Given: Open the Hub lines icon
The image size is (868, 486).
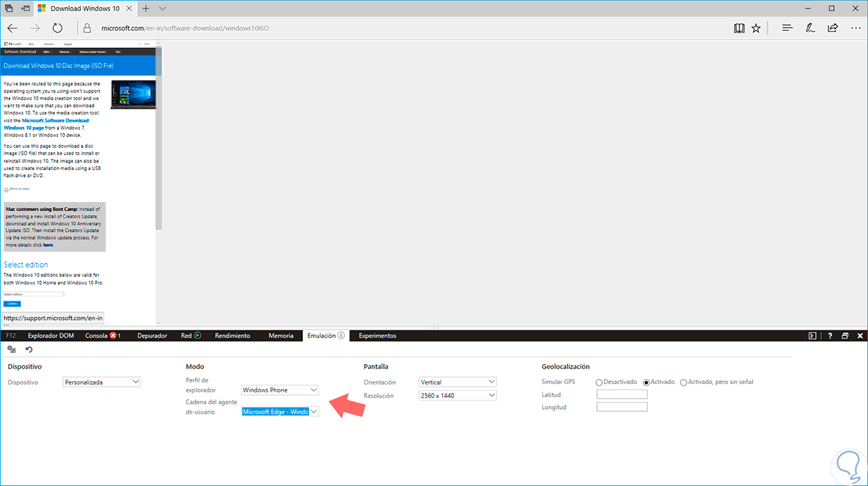Looking at the screenshot, I should [787, 28].
